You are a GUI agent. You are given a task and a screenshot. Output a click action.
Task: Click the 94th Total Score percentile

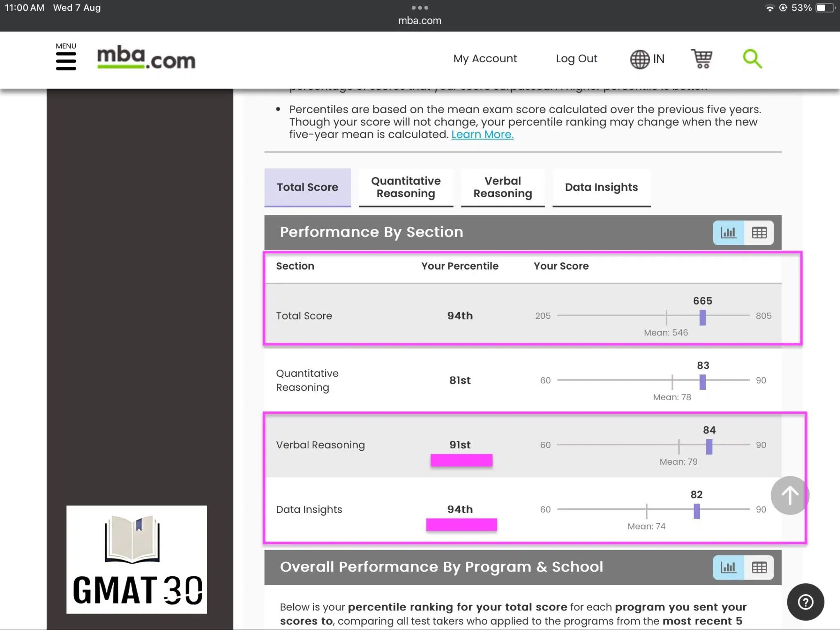pyautogui.click(x=460, y=316)
